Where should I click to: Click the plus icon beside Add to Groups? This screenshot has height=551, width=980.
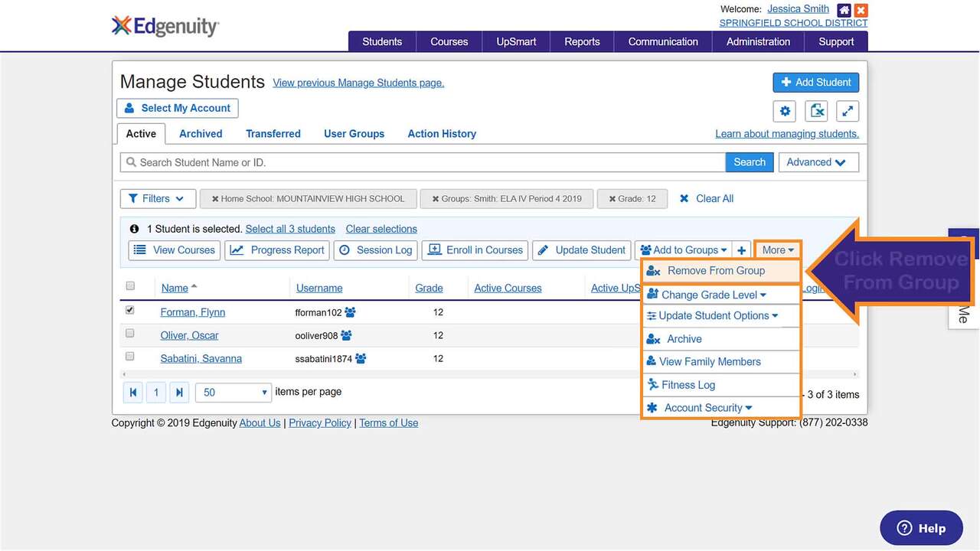click(x=741, y=250)
